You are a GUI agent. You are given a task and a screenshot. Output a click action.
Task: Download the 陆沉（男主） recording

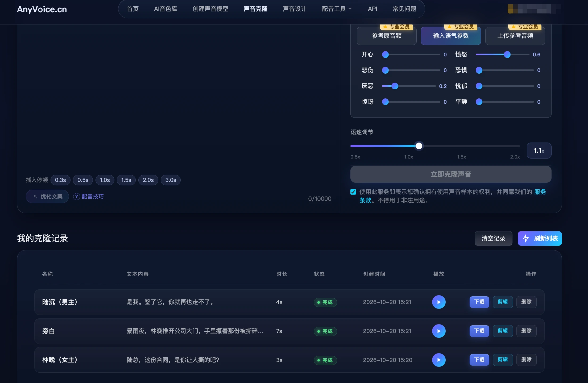click(479, 302)
